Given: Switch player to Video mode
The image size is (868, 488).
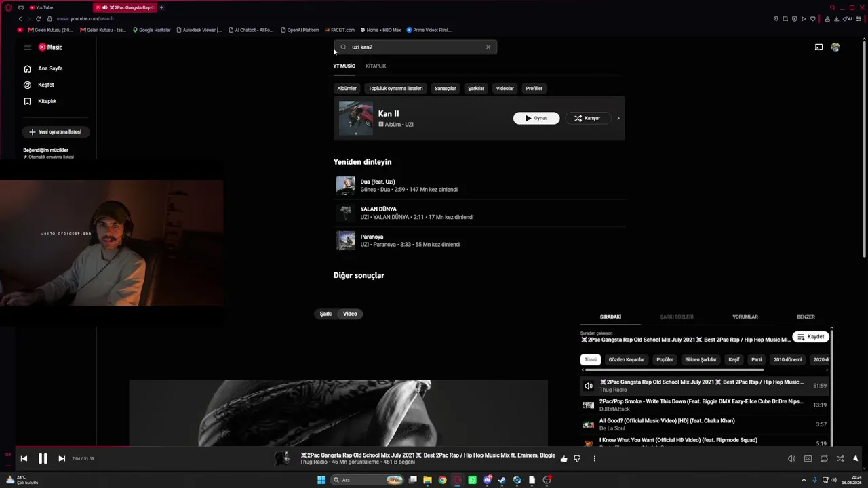Looking at the screenshot, I should pyautogui.click(x=350, y=314).
